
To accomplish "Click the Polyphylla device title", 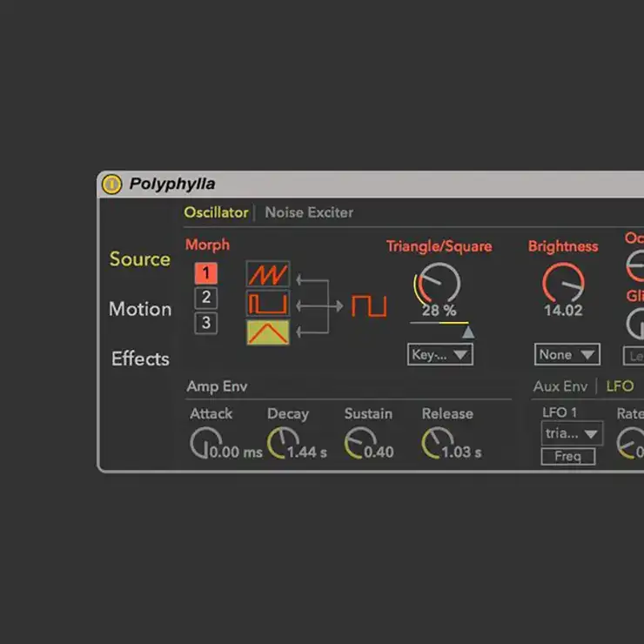I will 172,184.
